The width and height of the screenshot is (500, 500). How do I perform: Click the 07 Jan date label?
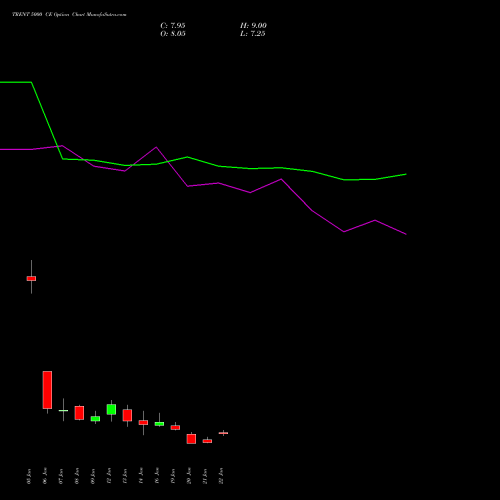61,476
